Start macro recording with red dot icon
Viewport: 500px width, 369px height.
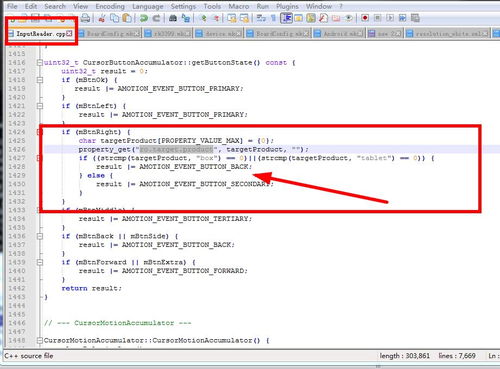tap(365, 18)
